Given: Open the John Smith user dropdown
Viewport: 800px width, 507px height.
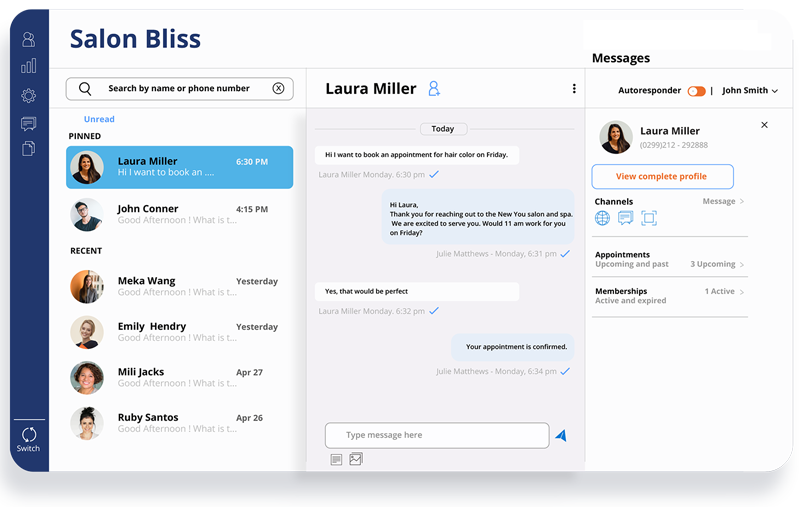Looking at the screenshot, I should [750, 91].
